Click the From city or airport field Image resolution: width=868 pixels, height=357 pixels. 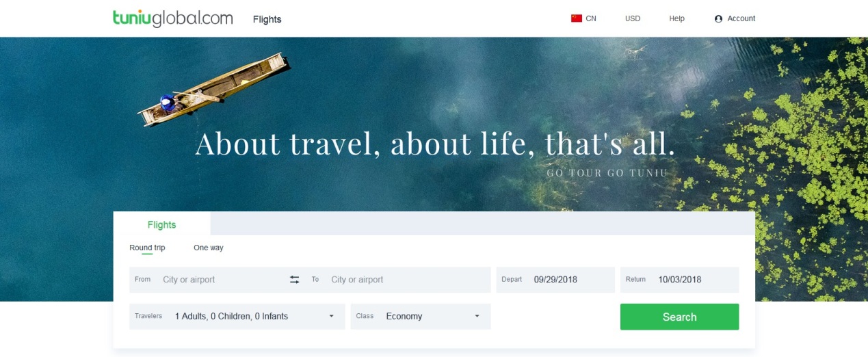pos(209,280)
